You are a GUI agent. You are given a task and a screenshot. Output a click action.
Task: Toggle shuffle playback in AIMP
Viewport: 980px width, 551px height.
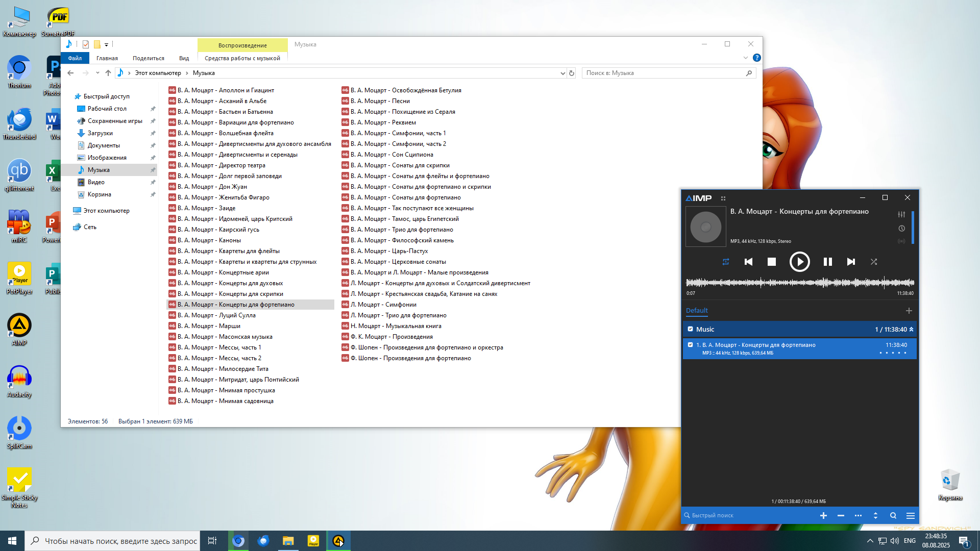pos(874,262)
